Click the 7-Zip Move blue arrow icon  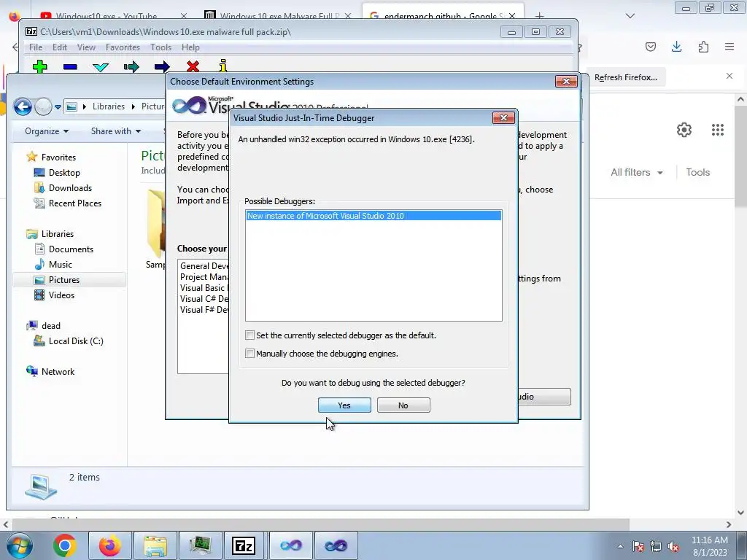[162, 66]
